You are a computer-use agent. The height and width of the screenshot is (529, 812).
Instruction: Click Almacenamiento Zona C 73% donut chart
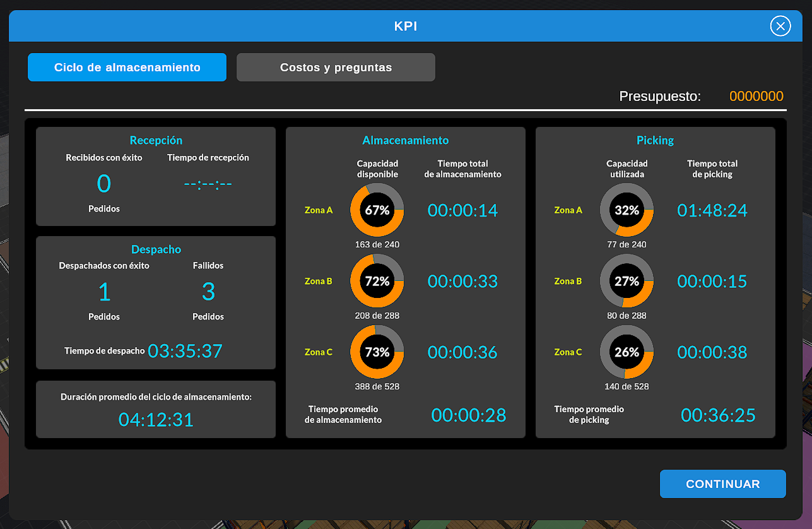click(x=377, y=352)
